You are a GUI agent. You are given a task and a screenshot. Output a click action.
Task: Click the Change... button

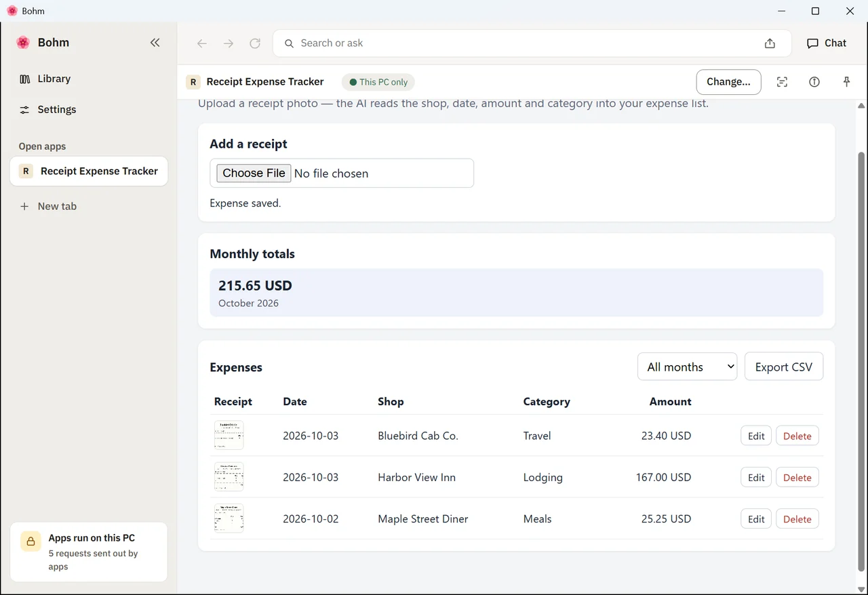coord(728,82)
